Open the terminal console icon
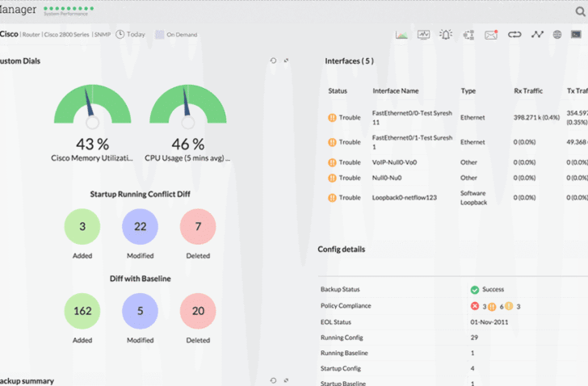 pos(576,35)
